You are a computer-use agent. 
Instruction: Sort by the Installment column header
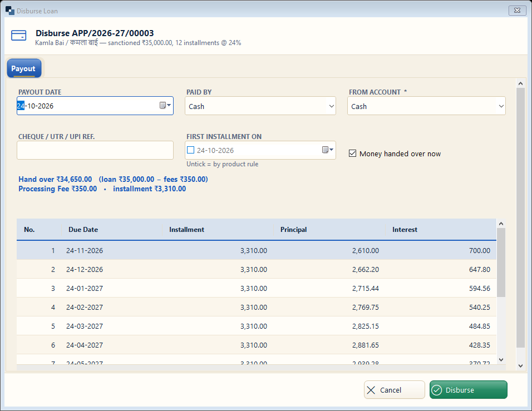218,230
